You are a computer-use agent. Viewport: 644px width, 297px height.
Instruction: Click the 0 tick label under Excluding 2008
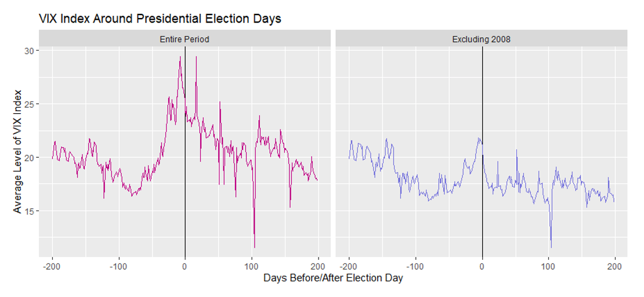[482, 266]
